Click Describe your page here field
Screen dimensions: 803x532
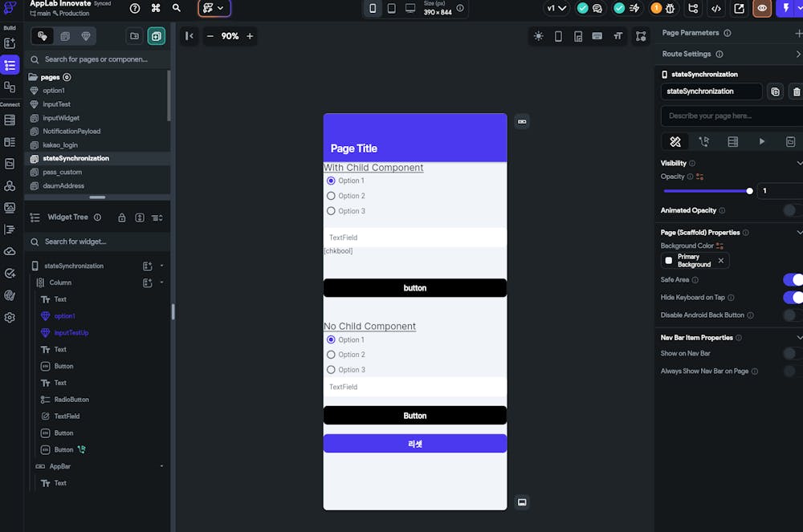[x=732, y=116]
